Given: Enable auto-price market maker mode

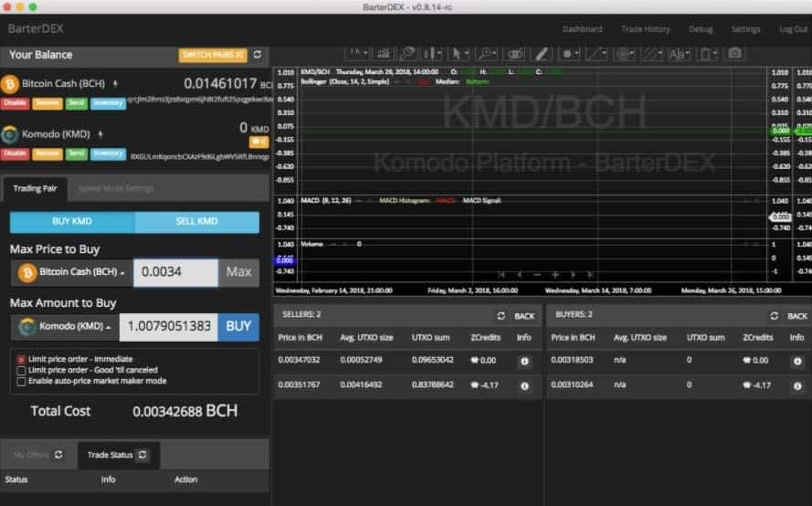Looking at the screenshot, I should click(x=21, y=381).
